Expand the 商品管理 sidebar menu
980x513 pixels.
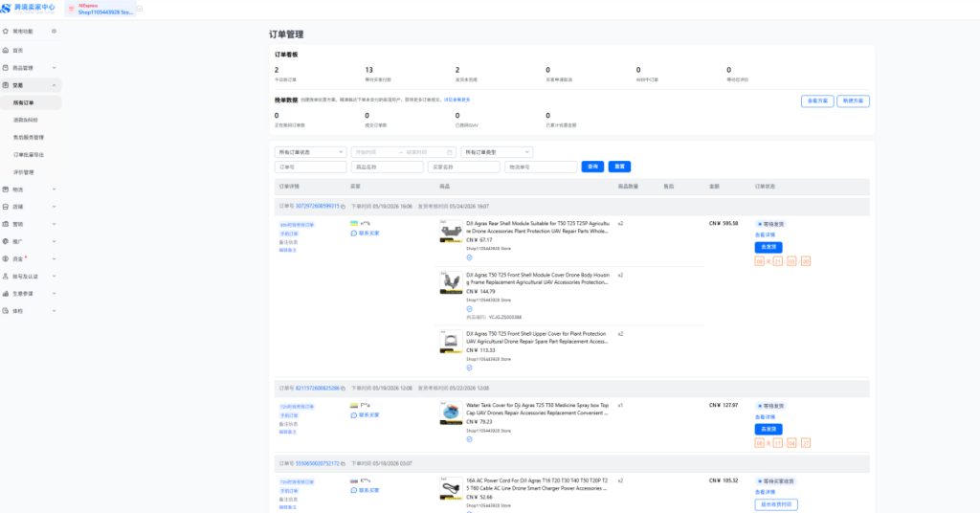pos(54,68)
